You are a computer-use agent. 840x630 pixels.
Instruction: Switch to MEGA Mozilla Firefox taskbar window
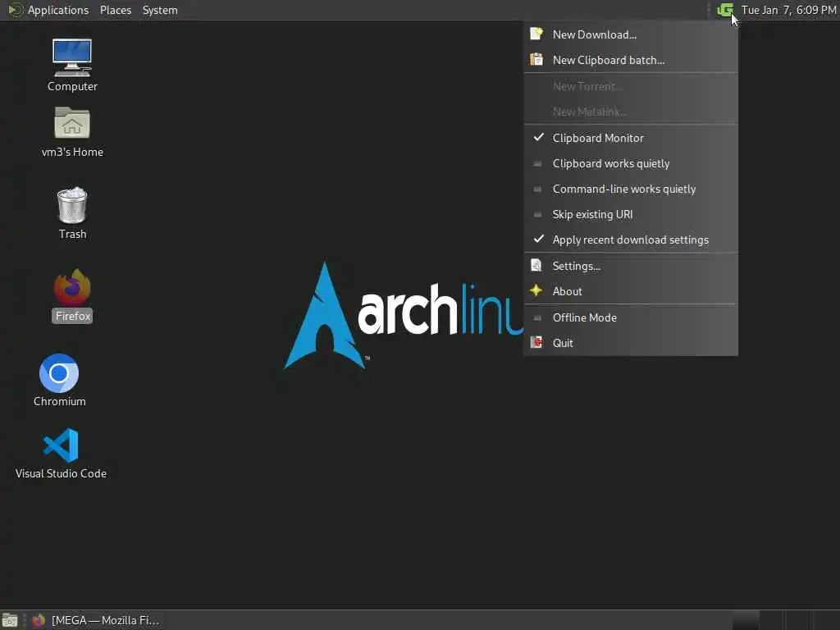pos(95,620)
